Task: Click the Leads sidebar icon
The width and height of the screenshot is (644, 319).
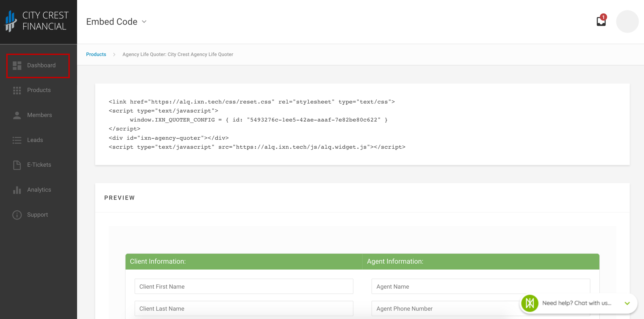Action: coord(17,140)
